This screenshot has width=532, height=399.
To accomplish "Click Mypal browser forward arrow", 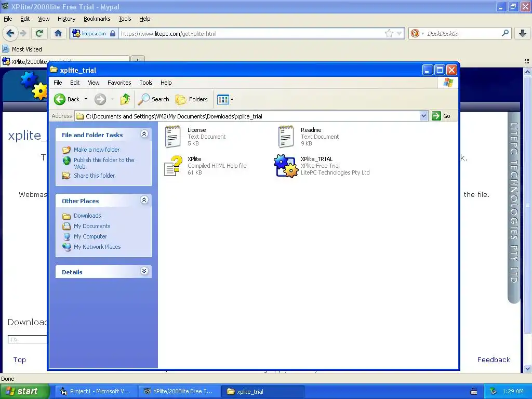I will (x=23, y=33).
